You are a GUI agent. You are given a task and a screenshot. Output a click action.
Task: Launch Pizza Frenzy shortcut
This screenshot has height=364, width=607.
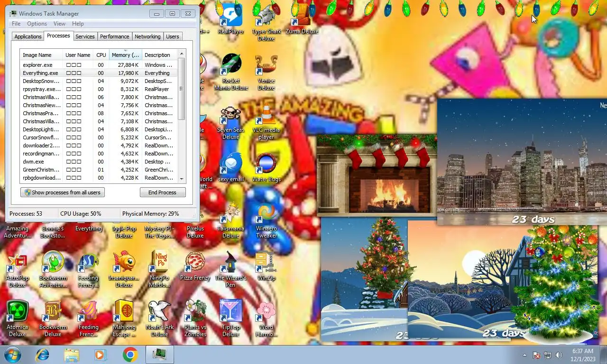195,266
